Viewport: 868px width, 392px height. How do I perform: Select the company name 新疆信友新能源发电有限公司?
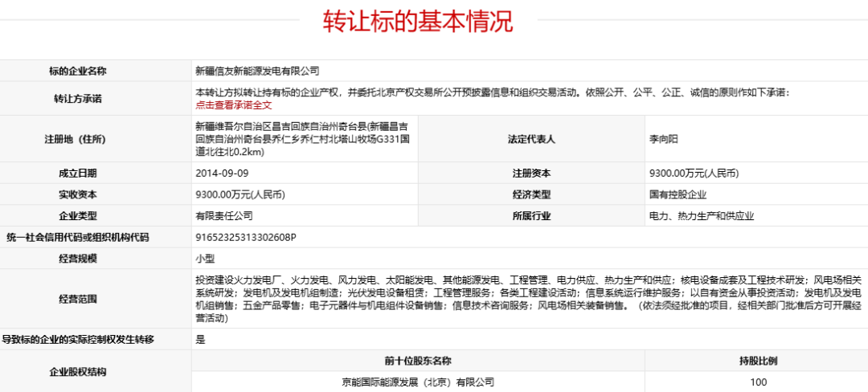click(x=257, y=71)
